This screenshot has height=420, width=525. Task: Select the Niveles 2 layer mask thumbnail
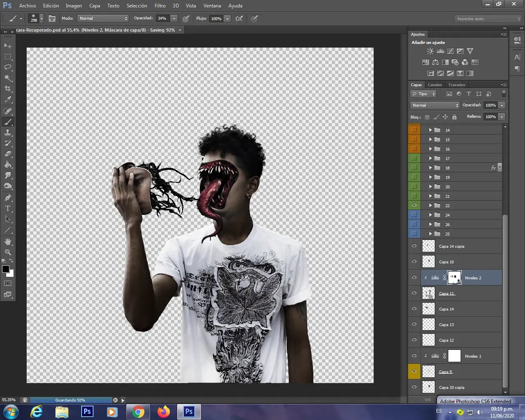click(x=454, y=278)
